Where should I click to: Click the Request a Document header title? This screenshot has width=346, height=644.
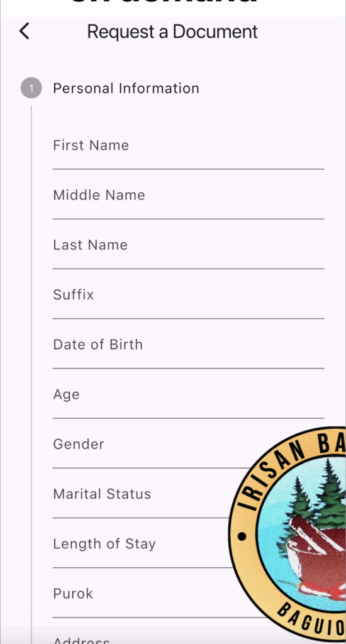(172, 31)
